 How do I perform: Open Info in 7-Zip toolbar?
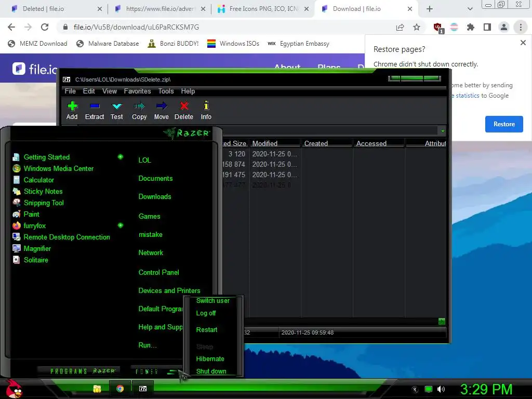coord(206,111)
